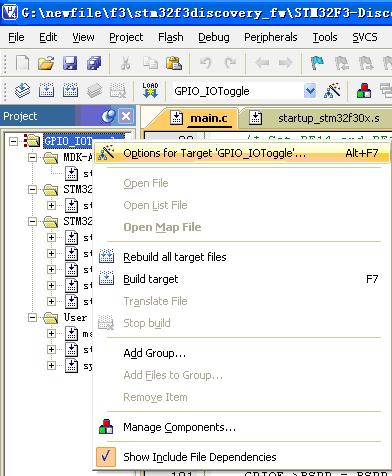
Task: Click the pin icon in Project panel header
Action: tap(109, 116)
